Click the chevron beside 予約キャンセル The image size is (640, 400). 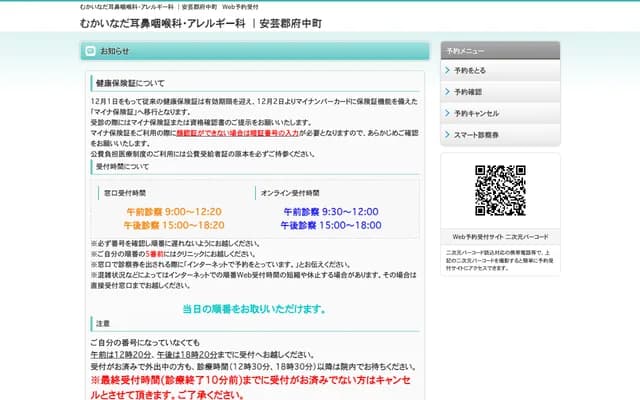coord(447,113)
